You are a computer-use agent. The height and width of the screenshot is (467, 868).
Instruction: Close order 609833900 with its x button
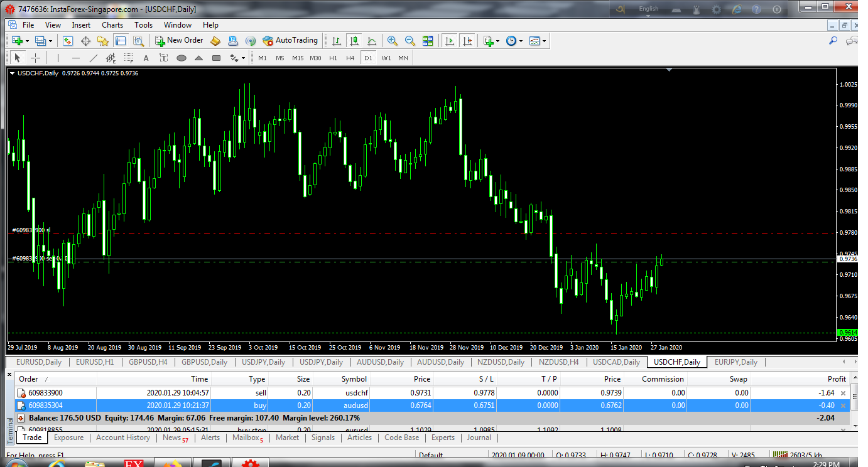coord(843,393)
